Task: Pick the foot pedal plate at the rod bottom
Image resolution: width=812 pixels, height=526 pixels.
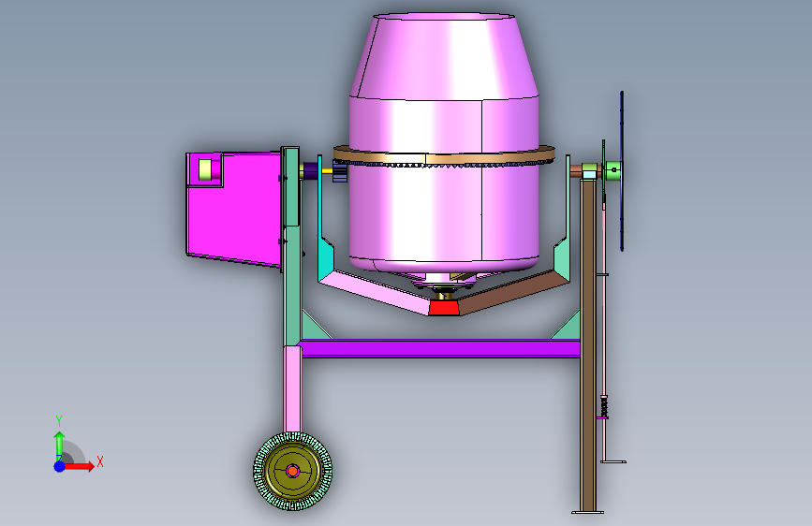Action: pos(613,461)
